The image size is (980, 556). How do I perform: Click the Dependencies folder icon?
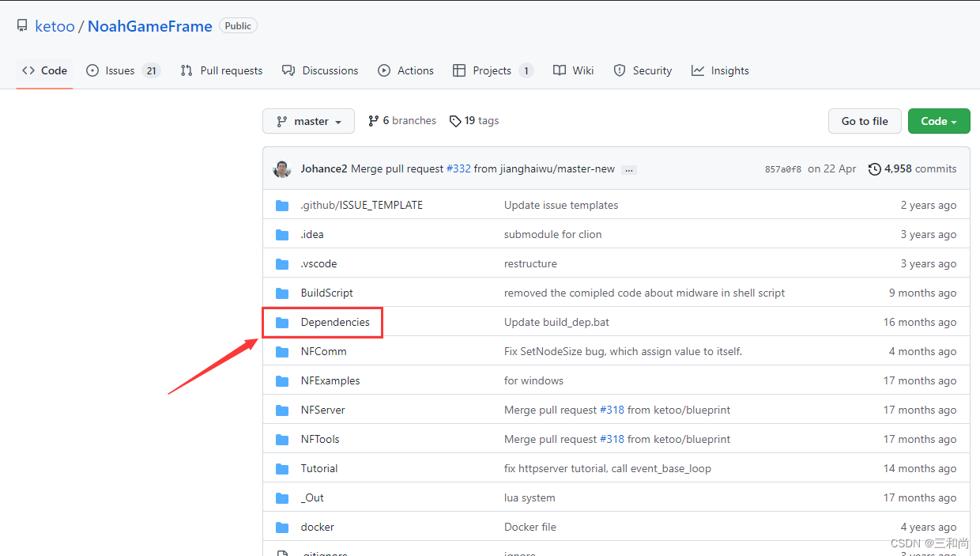[282, 323]
